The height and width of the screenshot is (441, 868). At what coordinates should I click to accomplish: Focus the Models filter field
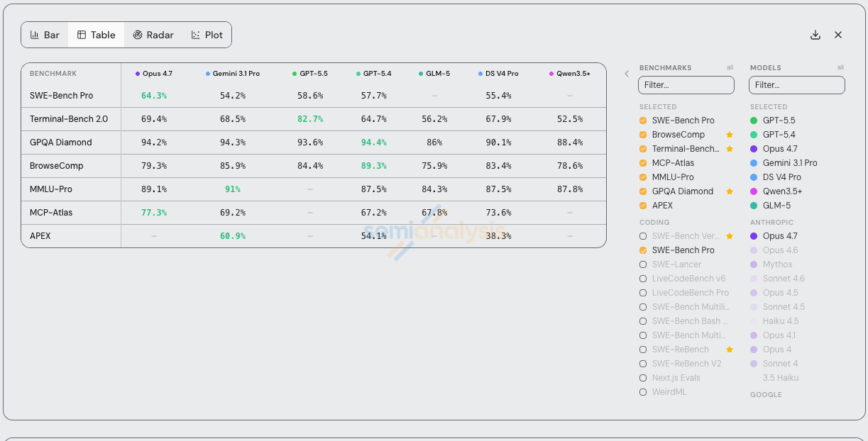(x=796, y=85)
